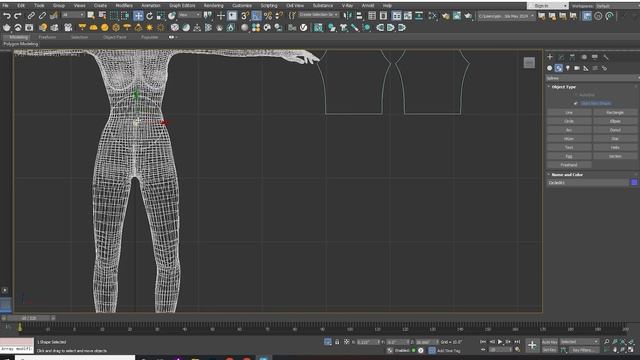Select the Shapes category icon
The image size is (640, 360).
pos(559,68)
